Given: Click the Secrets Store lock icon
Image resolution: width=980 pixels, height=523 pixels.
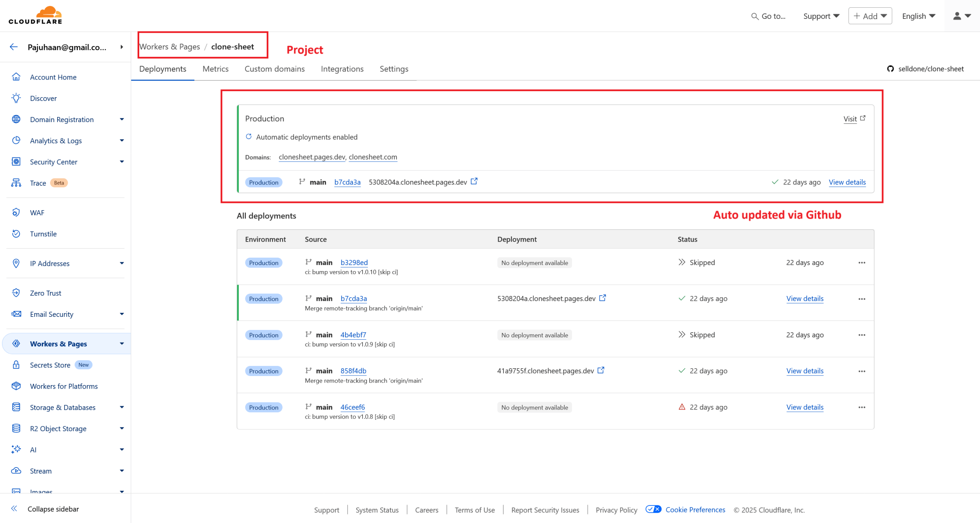Looking at the screenshot, I should click(x=16, y=365).
